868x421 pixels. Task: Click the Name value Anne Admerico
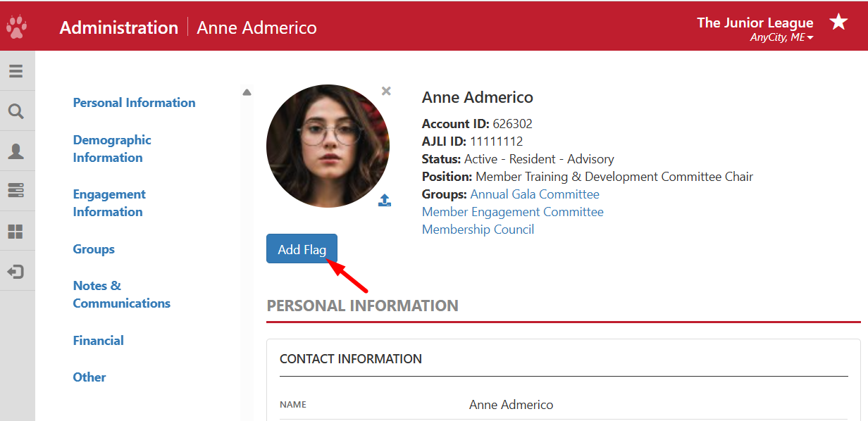[x=511, y=405]
